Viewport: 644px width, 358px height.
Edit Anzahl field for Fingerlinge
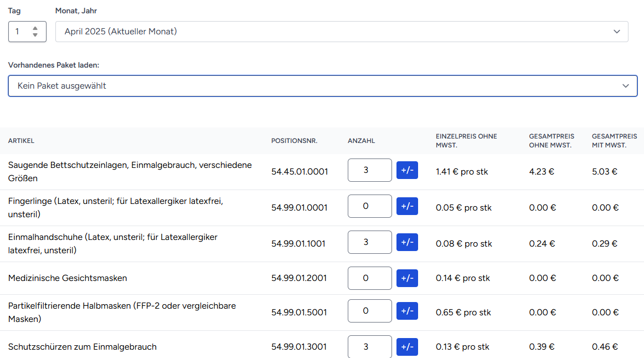click(x=370, y=206)
